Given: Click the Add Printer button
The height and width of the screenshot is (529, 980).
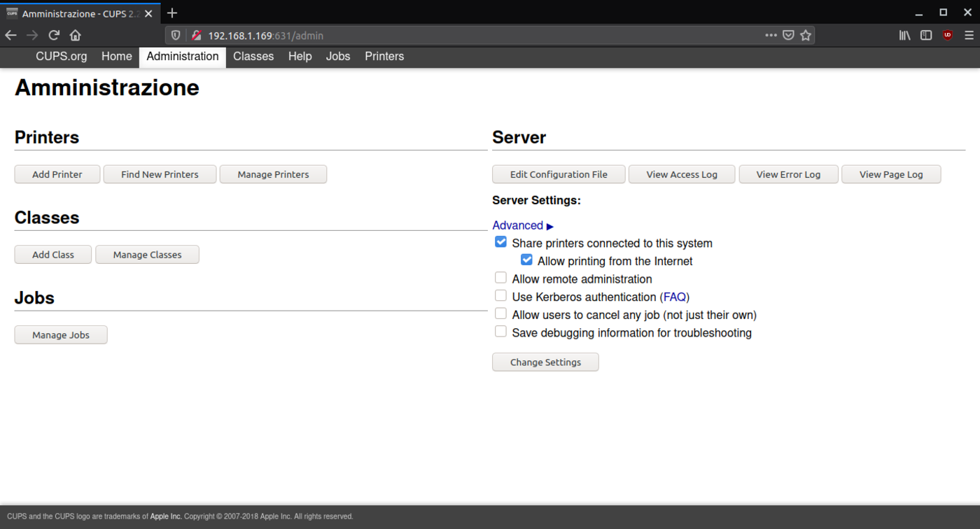Looking at the screenshot, I should coord(57,174).
